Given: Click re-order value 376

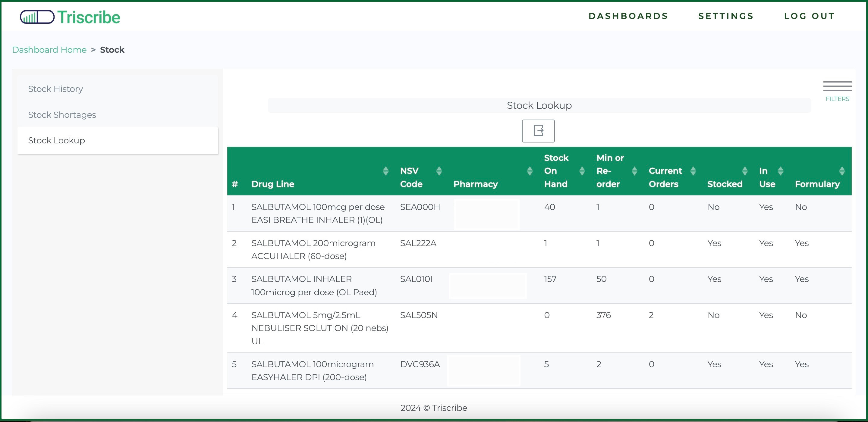Looking at the screenshot, I should tap(603, 315).
